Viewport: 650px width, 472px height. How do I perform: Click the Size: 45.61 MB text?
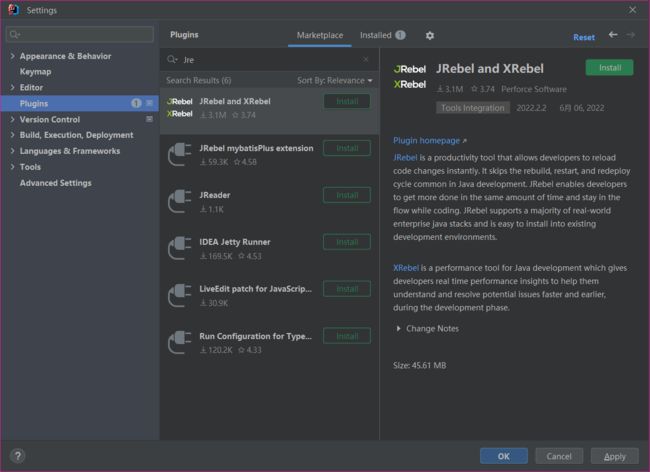pos(420,365)
